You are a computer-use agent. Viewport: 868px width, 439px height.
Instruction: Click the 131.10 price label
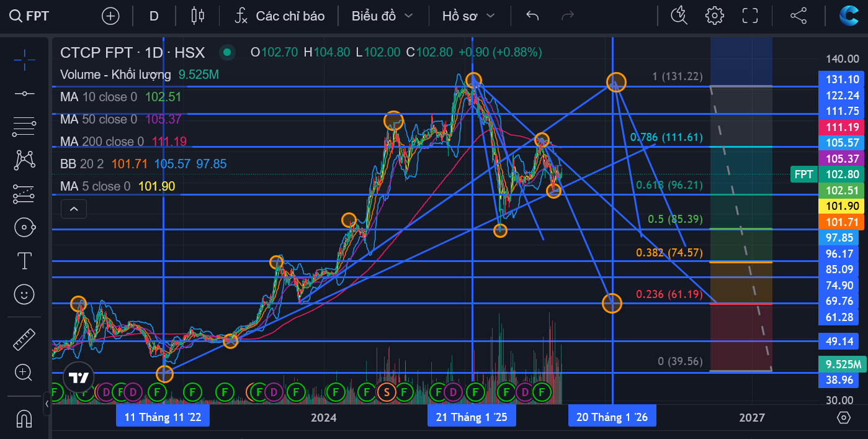tap(843, 79)
